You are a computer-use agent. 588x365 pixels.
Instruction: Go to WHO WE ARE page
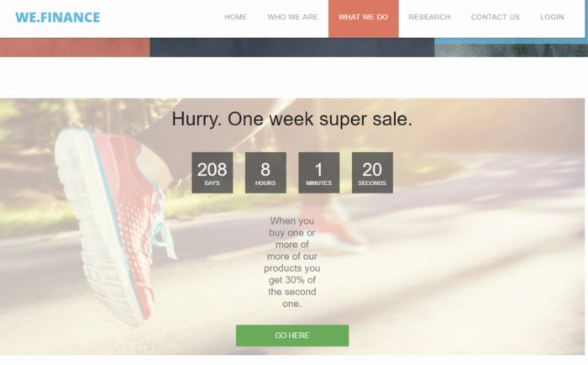(x=292, y=18)
